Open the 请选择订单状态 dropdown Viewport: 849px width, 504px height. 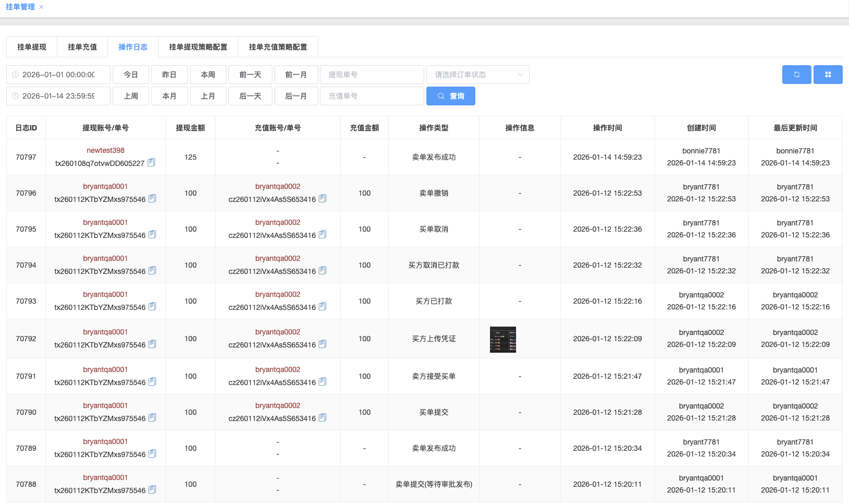(477, 75)
